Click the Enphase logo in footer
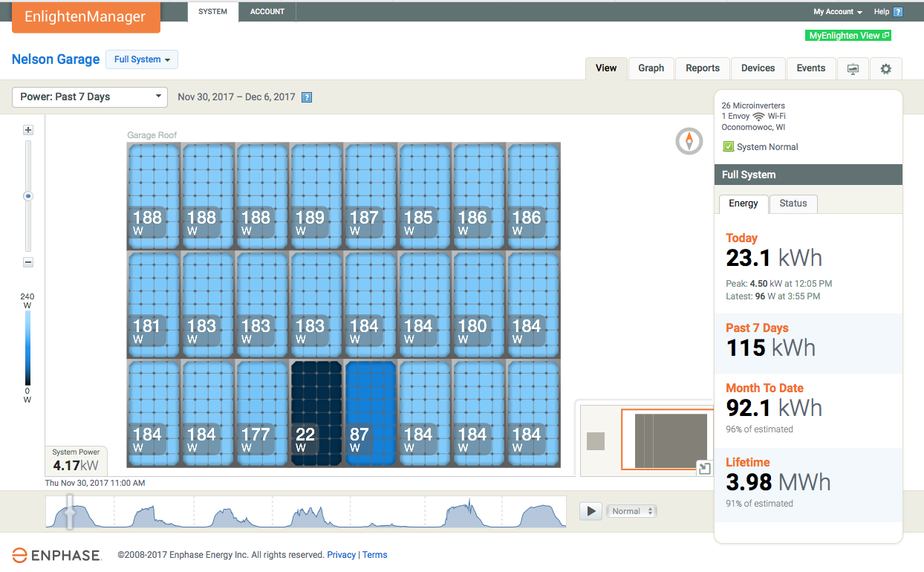924x572 pixels. [x=56, y=555]
